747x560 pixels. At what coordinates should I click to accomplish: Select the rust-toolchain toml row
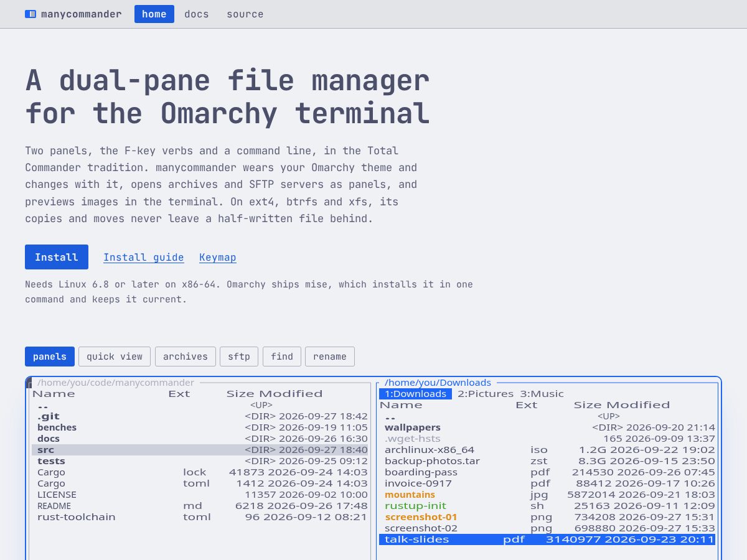point(200,517)
